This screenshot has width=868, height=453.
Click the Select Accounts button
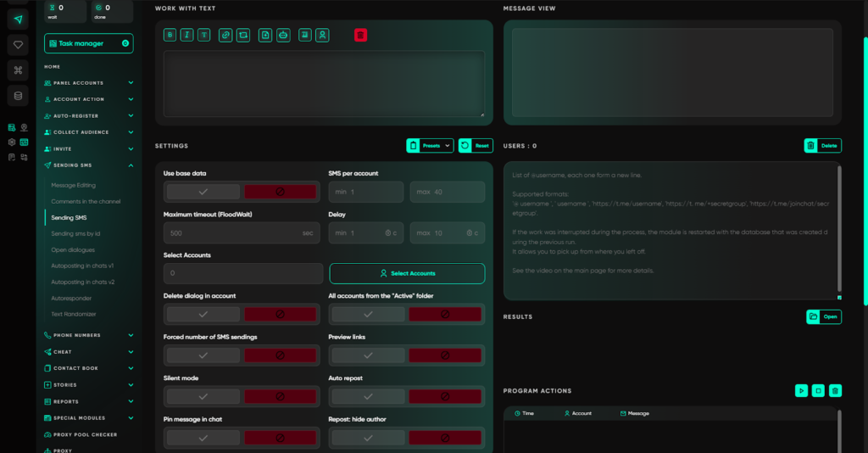tap(407, 273)
